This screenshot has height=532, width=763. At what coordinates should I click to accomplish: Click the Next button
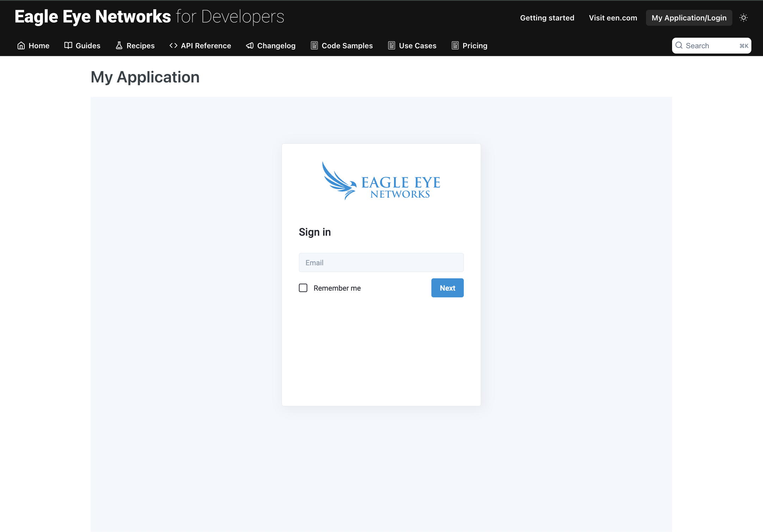click(x=448, y=288)
